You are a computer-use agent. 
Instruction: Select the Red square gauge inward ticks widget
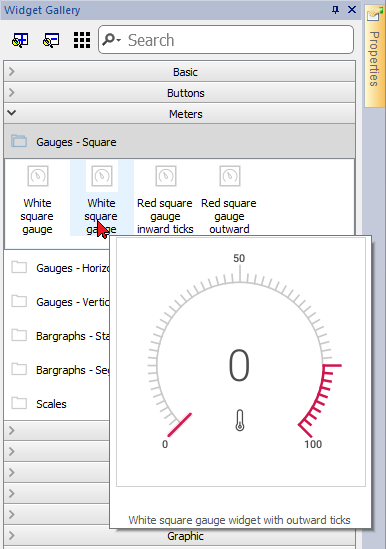(x=165, y=198)
